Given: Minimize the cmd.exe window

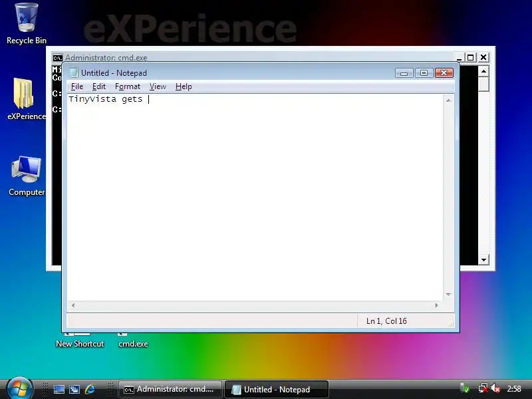Looking at the screenshot, I should [459, 58].
